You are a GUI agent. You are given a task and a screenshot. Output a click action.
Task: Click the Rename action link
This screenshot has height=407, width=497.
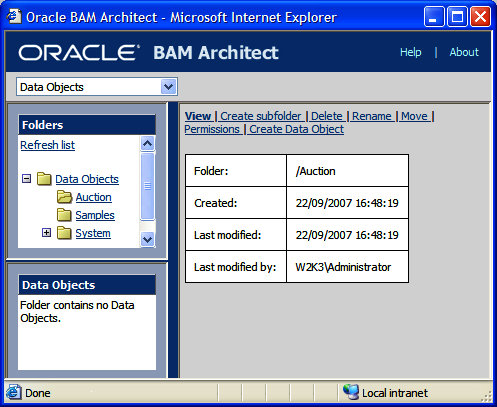pos(372,116)
